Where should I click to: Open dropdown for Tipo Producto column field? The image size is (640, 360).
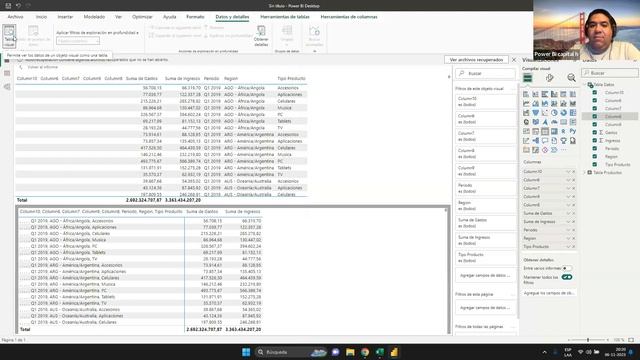point(568,247)
